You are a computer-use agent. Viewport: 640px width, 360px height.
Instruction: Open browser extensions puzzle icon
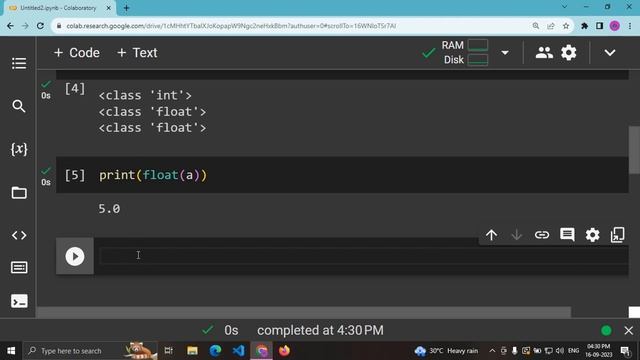pos(584,26)
